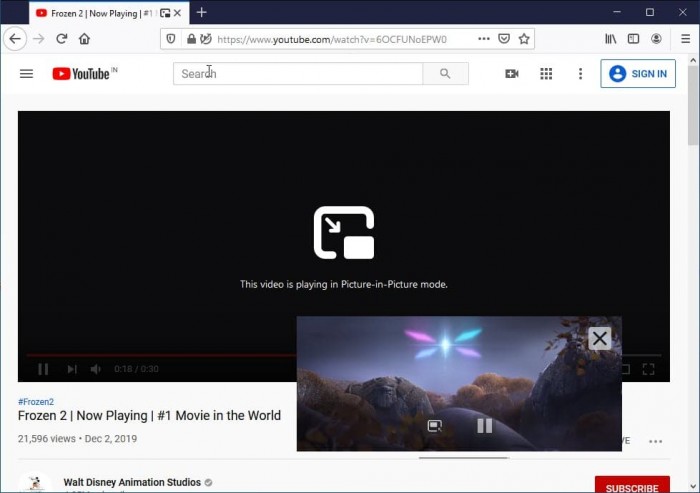Open the #Frozen2 hashtag link

tap(37, 400)
